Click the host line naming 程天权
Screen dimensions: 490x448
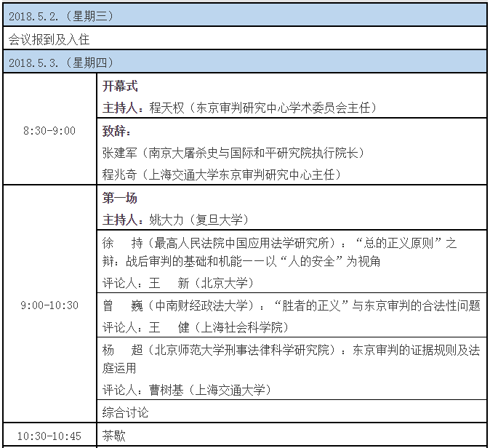[240, 108]
